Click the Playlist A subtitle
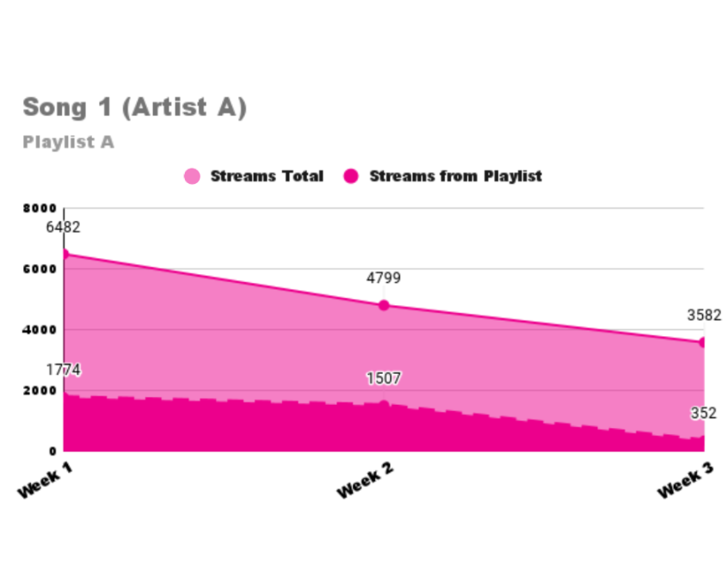Image resolution: width=727 pixels, height=588 pixels. (x=68, y=142)
